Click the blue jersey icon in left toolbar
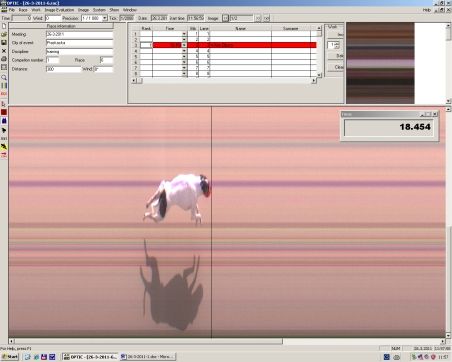 click(4, 121)
